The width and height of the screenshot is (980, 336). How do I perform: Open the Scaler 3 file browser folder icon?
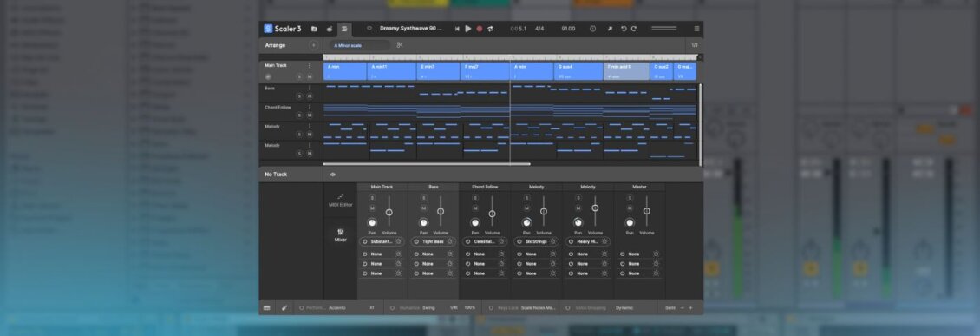pos(314,29)
